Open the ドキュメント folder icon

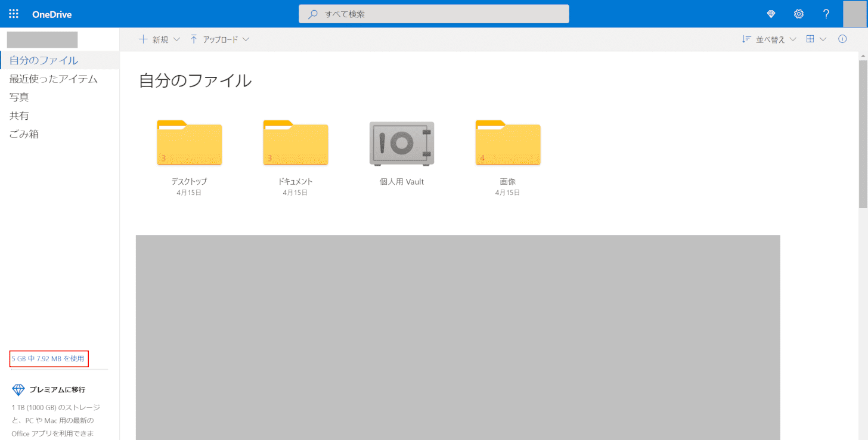tap(296, 143)
